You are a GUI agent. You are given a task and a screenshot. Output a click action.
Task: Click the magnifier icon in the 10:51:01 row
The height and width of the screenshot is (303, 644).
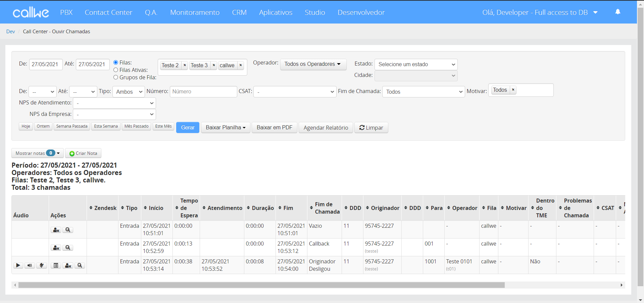pyautogui.click(x=68, y=230)
